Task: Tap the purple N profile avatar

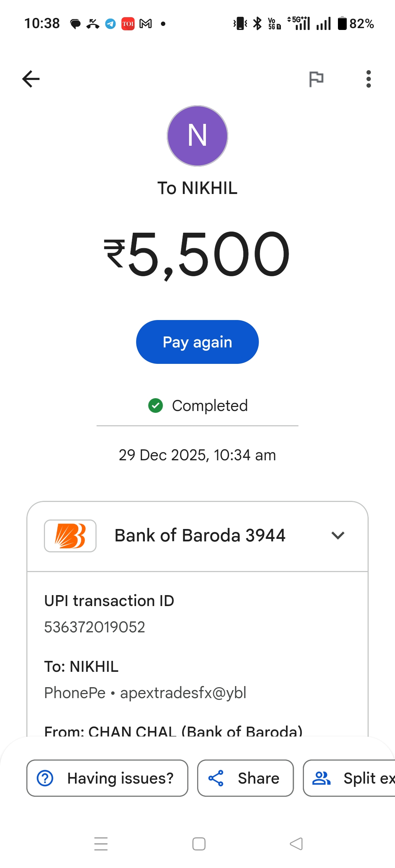Action: pyautogui.click(x=197, y=136)
